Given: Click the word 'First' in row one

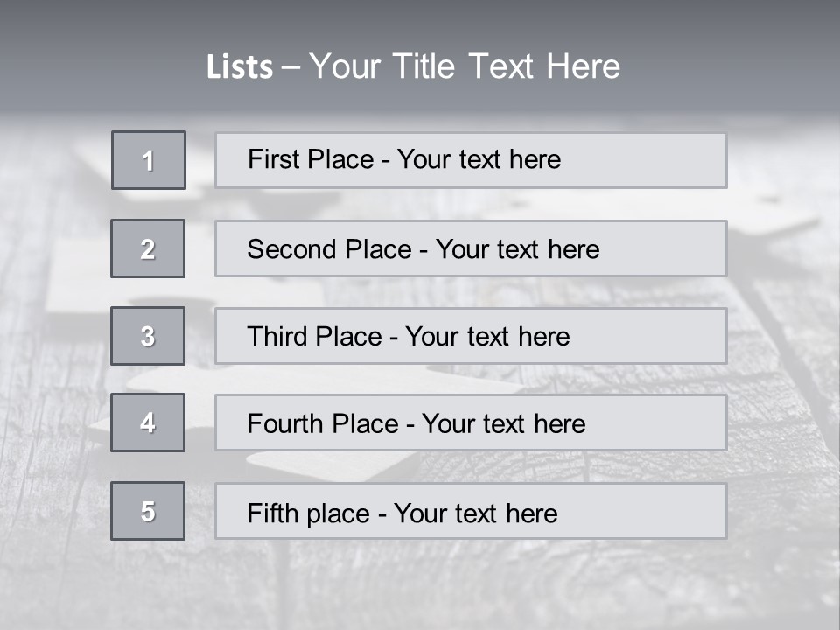Looking at the screenshot, I should pyautogui.click(x=272, y=159).
